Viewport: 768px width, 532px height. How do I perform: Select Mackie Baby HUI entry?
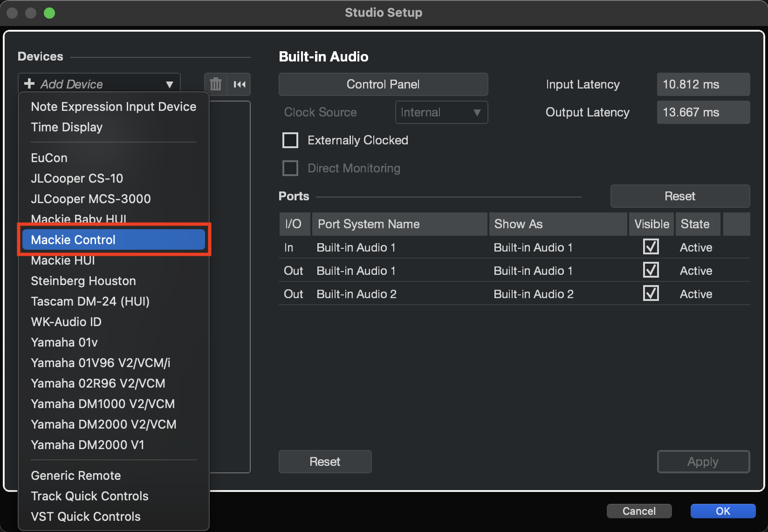(x=114, y=218)
